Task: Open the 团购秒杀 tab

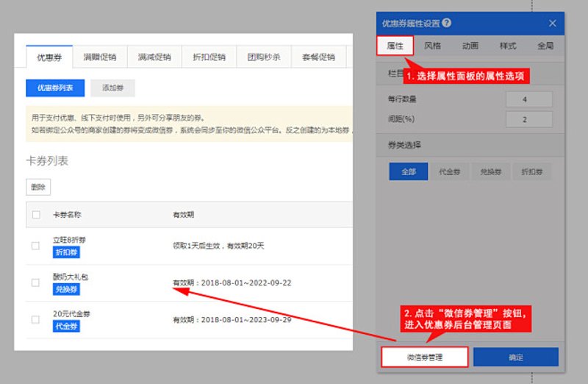Action: [264, 57]
